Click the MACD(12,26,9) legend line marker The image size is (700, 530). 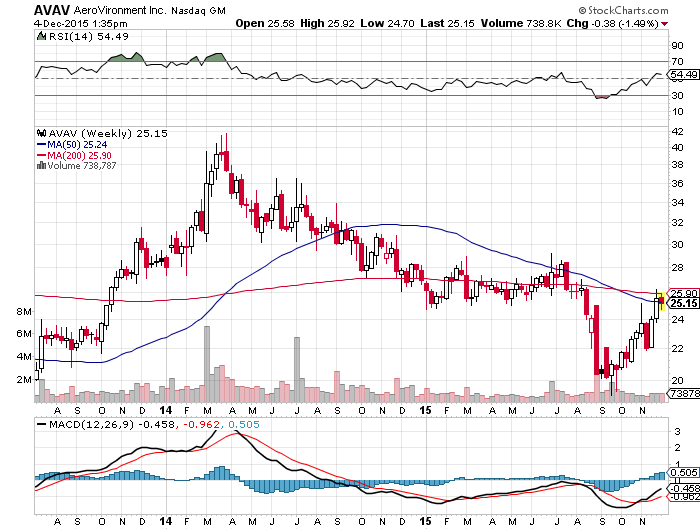[40, 425]
